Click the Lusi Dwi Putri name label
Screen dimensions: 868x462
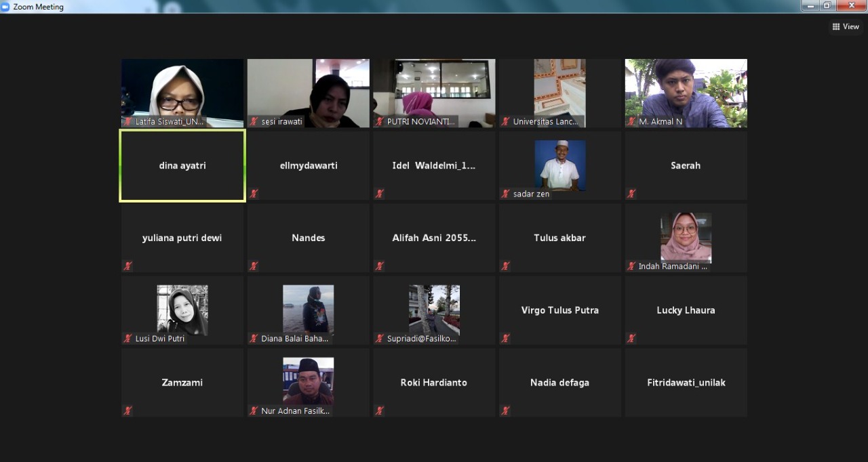point(159,339)
